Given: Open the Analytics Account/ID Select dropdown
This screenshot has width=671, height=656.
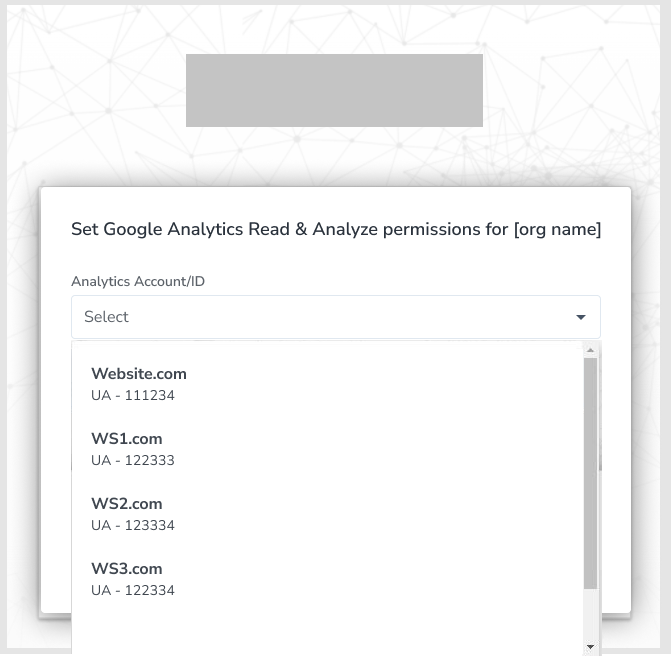Looking at the screenshot, I should 335,317.
